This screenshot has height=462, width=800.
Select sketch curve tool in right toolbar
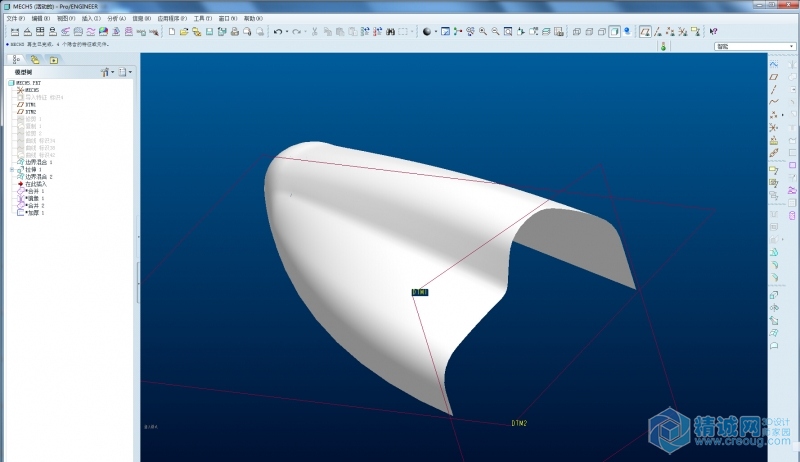[774, 64]
